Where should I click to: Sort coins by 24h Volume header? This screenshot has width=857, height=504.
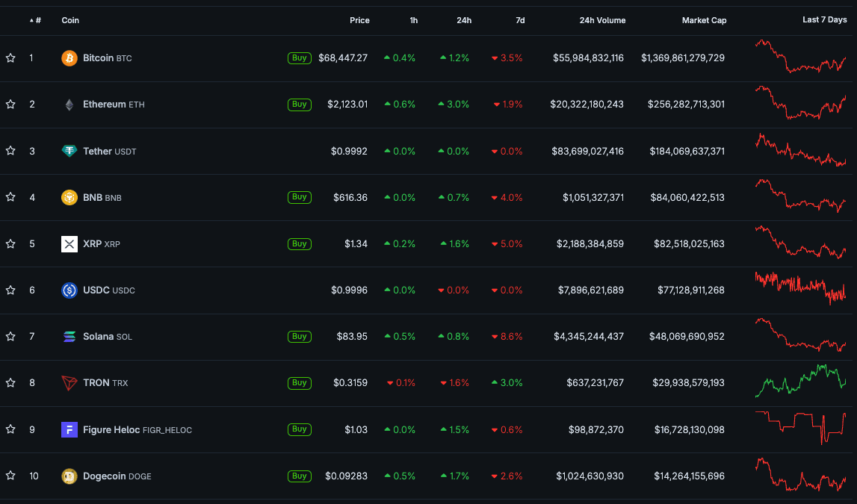coord(602,20)
